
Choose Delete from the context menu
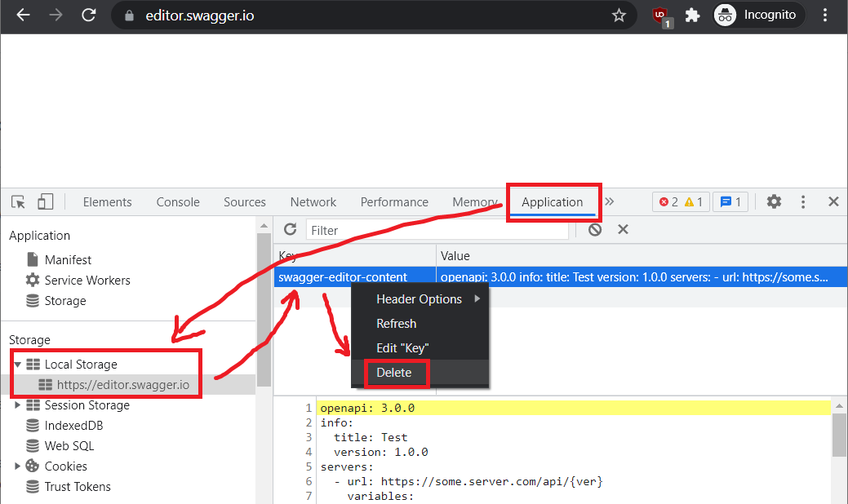tap(397, 372)
